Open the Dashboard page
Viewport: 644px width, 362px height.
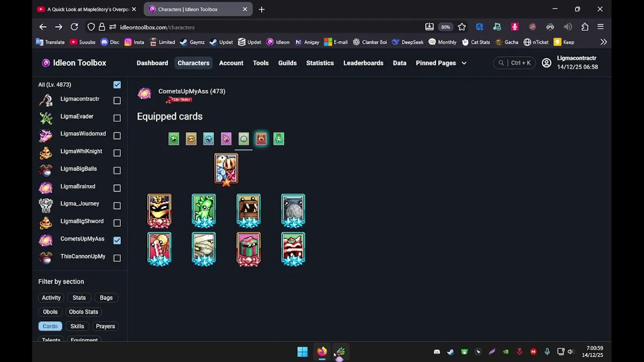pos(152,63)
